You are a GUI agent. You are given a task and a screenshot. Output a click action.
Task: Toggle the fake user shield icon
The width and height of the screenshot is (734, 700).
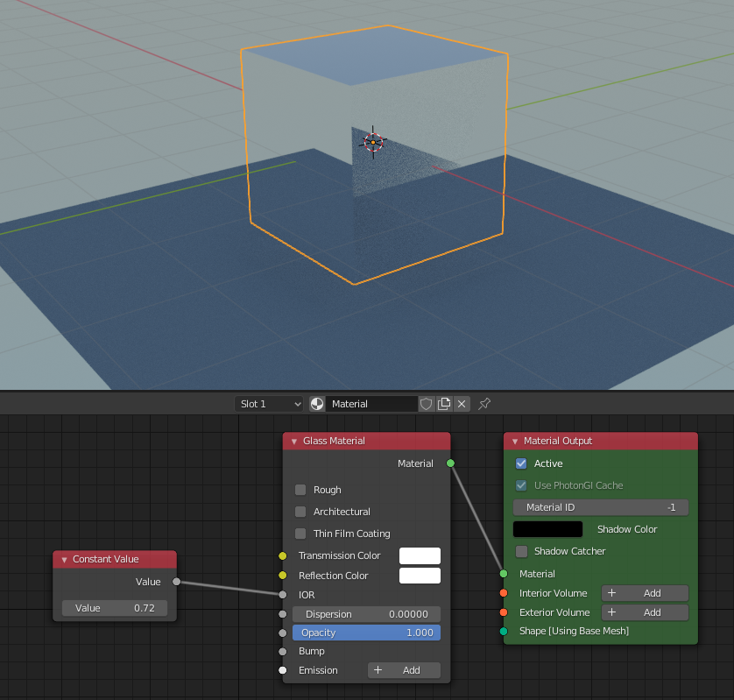click(427, 404)
